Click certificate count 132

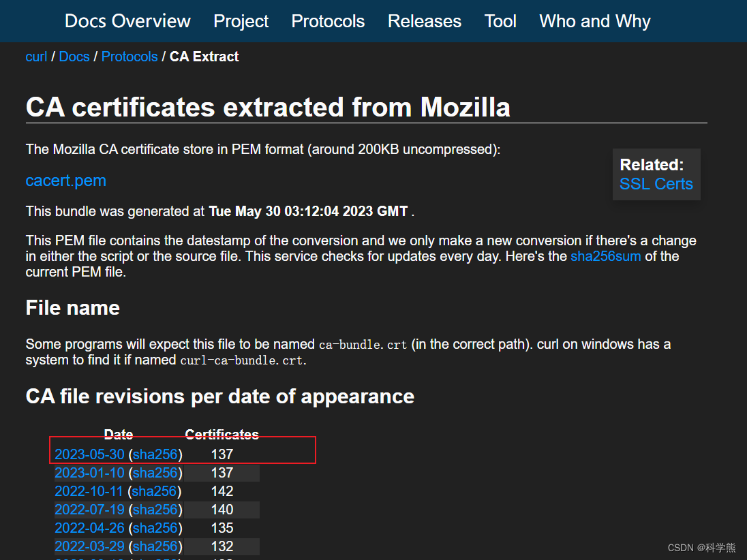click(222, 546)
